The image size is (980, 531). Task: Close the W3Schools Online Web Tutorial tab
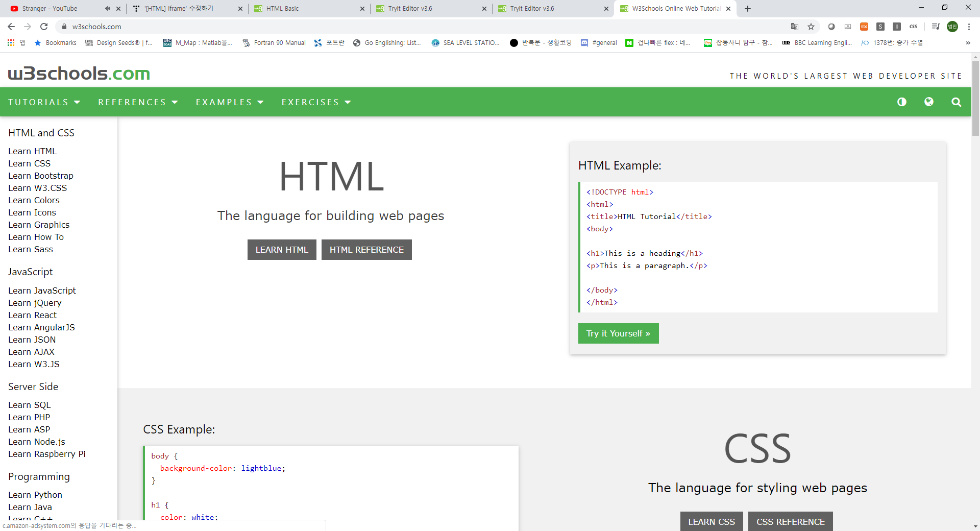(728, 9)
